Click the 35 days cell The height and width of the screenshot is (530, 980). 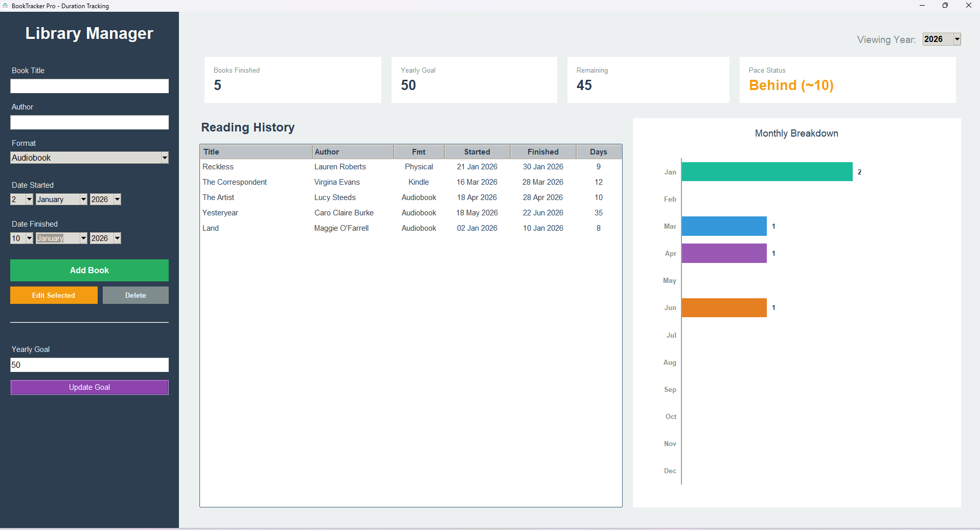pyautogui.click(x=599, y=213)
